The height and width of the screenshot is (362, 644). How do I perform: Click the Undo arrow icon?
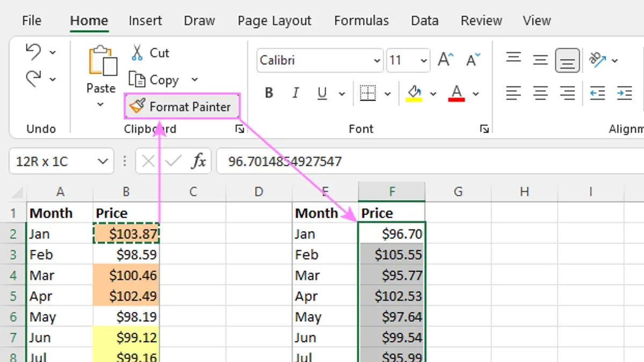(33, 52)
